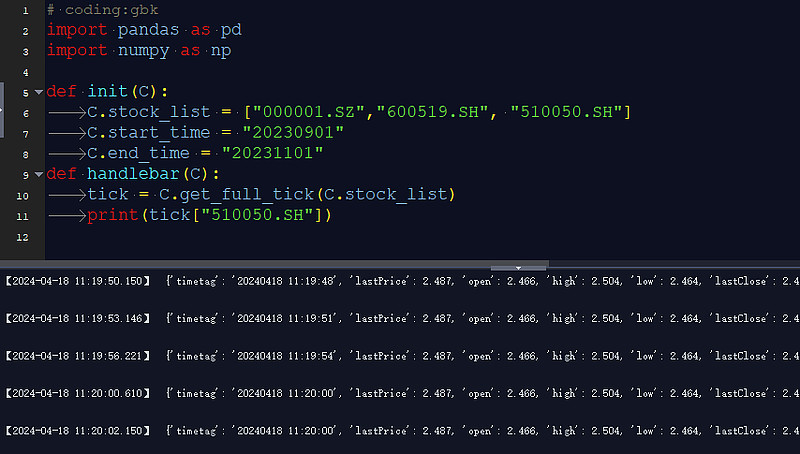Select line number 12 in the gutter

pos(24,236)
